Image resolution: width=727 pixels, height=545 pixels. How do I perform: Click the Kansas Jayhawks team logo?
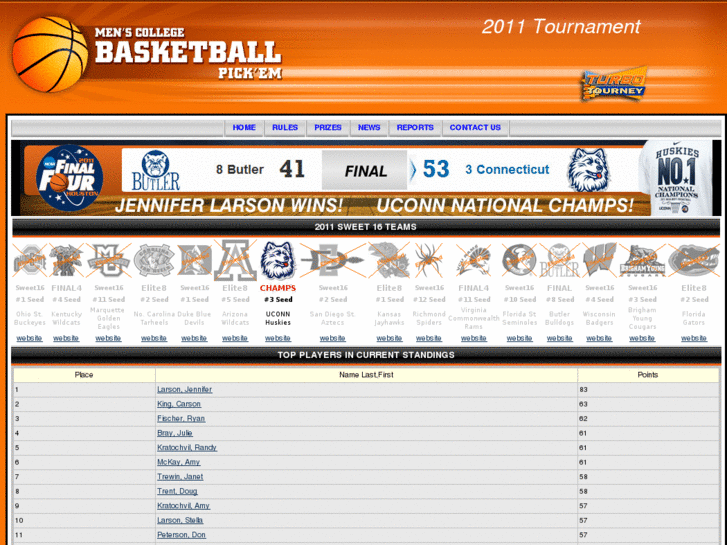pos(389,260)
